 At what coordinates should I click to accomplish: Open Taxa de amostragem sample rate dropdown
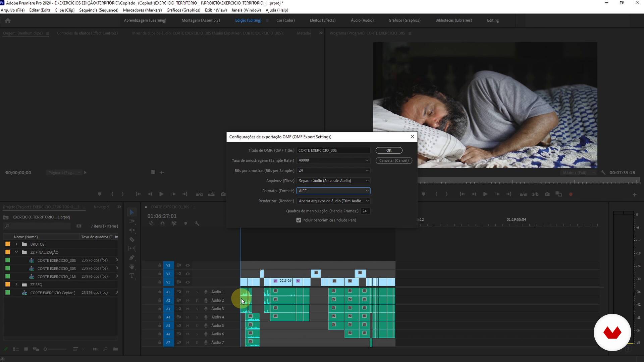pyautogui.click(x=333, y=160)
